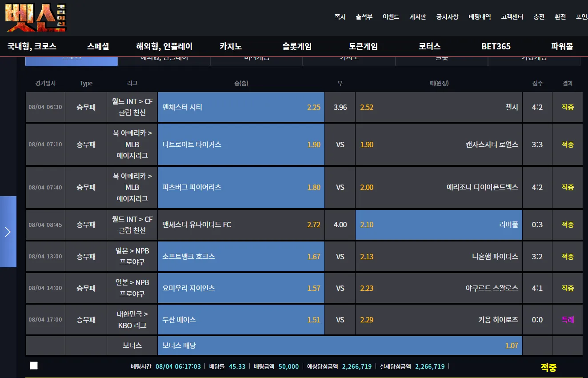Screen dimensions: 588x378
Task: Open the 베팅내역 betting history
Action: 480,17
